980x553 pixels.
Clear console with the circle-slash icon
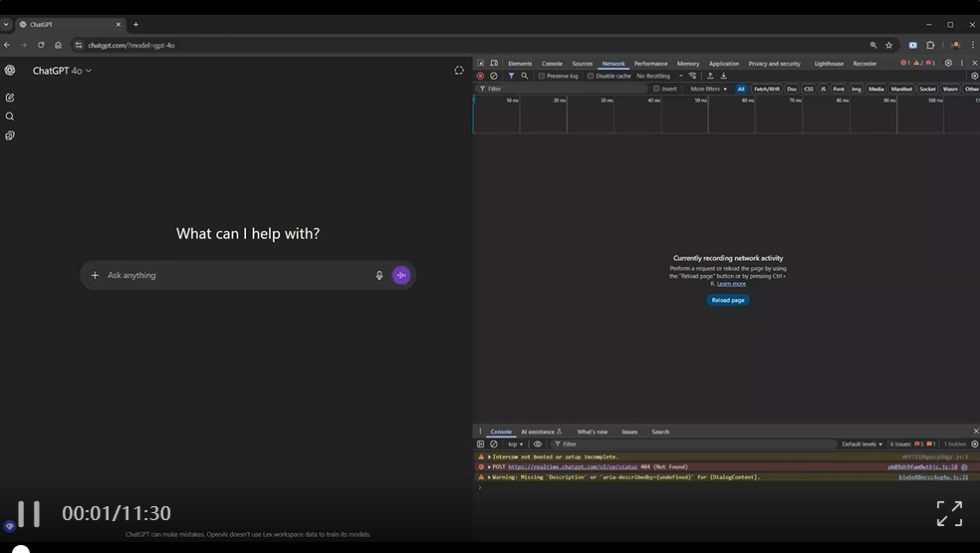coord(494,444)
